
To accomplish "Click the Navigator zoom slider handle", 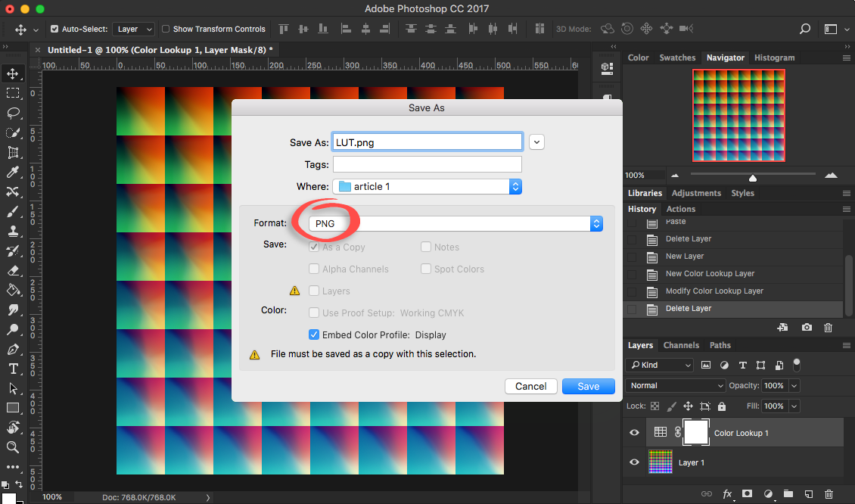I will coord(753,178).
